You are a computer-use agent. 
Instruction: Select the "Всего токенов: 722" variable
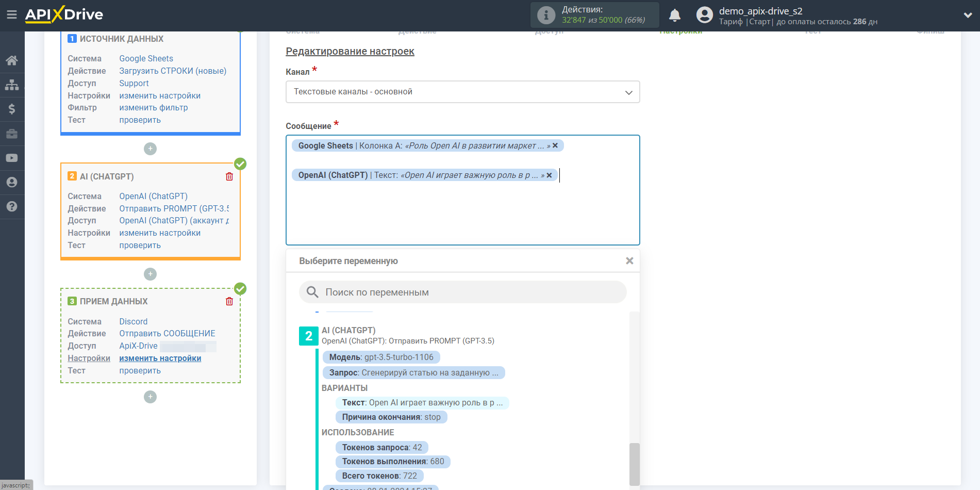[379, 476]
